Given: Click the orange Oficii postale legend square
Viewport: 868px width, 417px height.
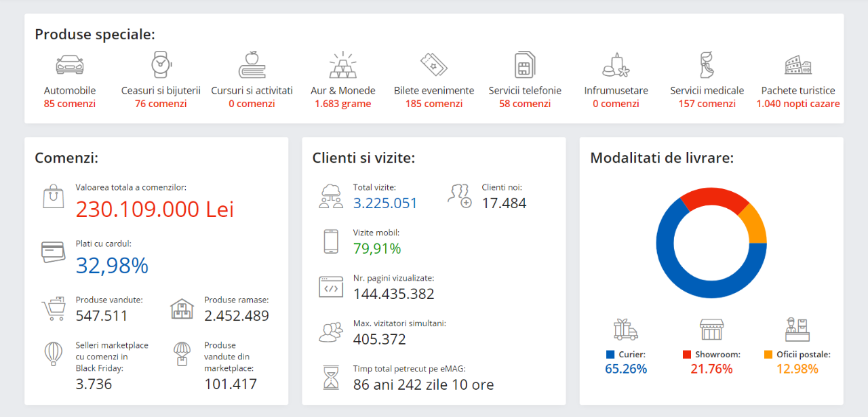Looking at the screenshot, I should tap(768, 355).
